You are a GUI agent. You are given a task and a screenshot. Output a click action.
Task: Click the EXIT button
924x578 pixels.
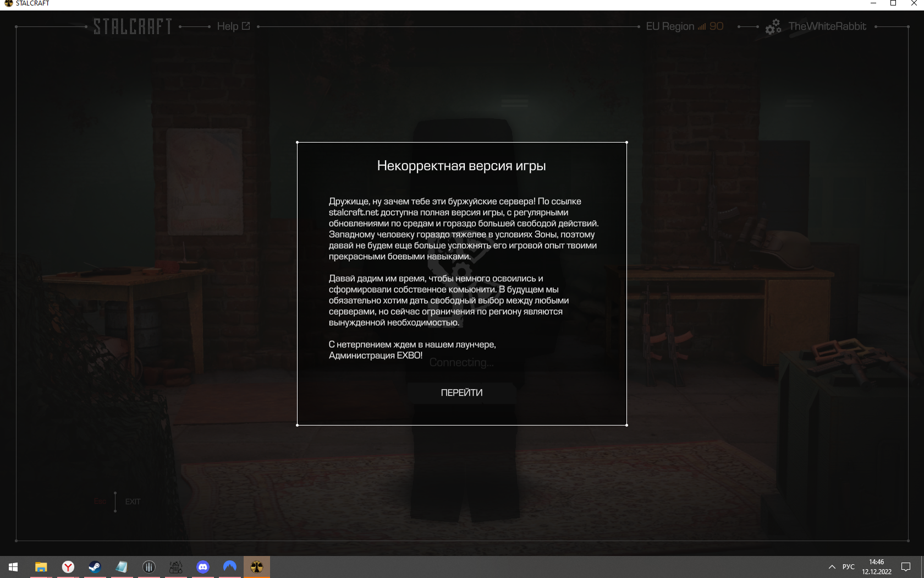coord(133,501)
